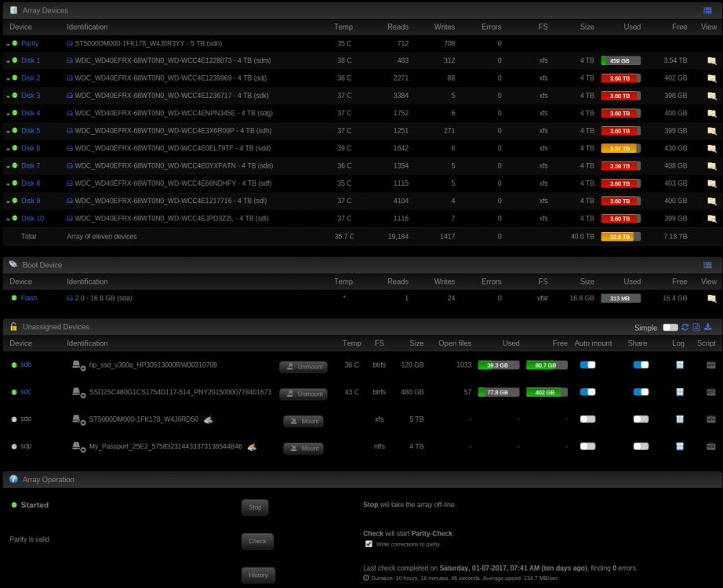
Task: Edit script for sdb device
Action: [x=711, y=365]
